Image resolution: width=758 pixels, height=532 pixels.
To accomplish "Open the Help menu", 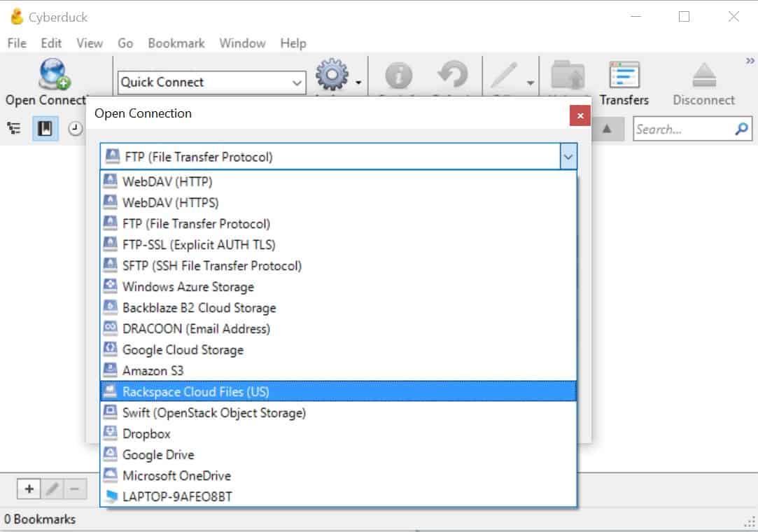I will click(293, 43).
